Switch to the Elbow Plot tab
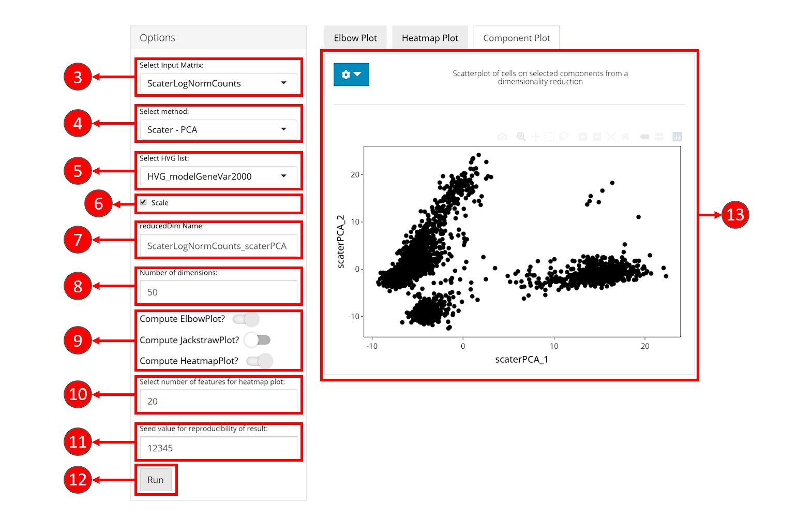The width and height of the screenshot is (812, 517). pyautogui.click(x=355, y=38)
